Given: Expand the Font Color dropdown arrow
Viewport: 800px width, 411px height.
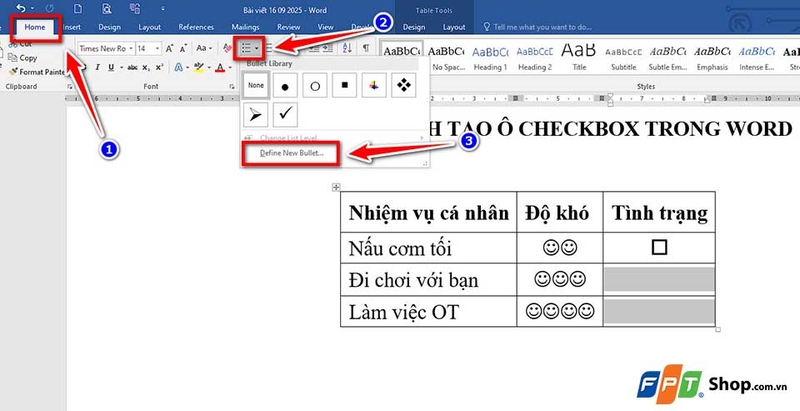Looking at the screenshot, I should [x=230, y=67].
